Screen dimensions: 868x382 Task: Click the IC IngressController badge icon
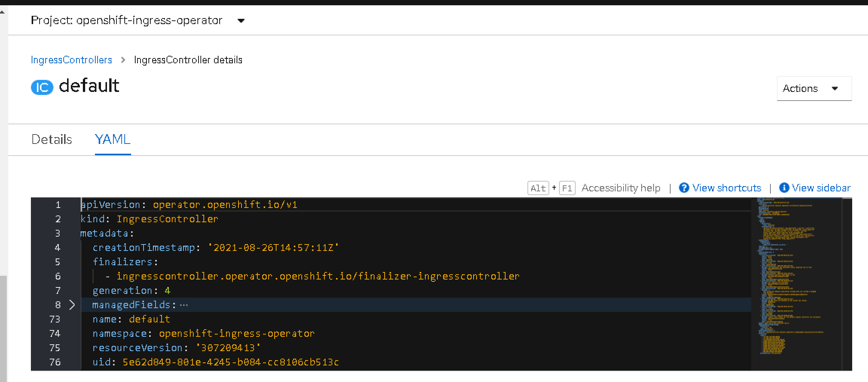pos(41,87)
